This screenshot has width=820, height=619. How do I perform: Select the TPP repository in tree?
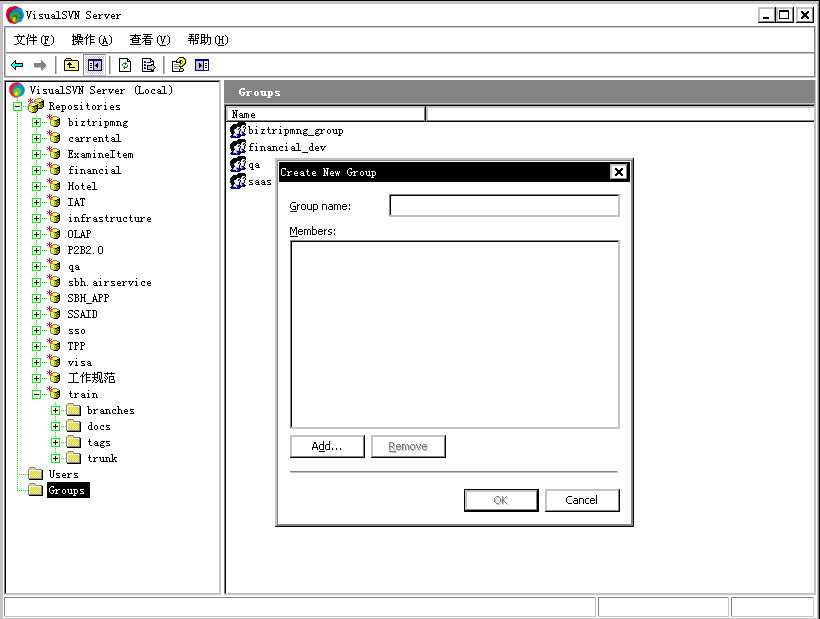coord(76,346)
